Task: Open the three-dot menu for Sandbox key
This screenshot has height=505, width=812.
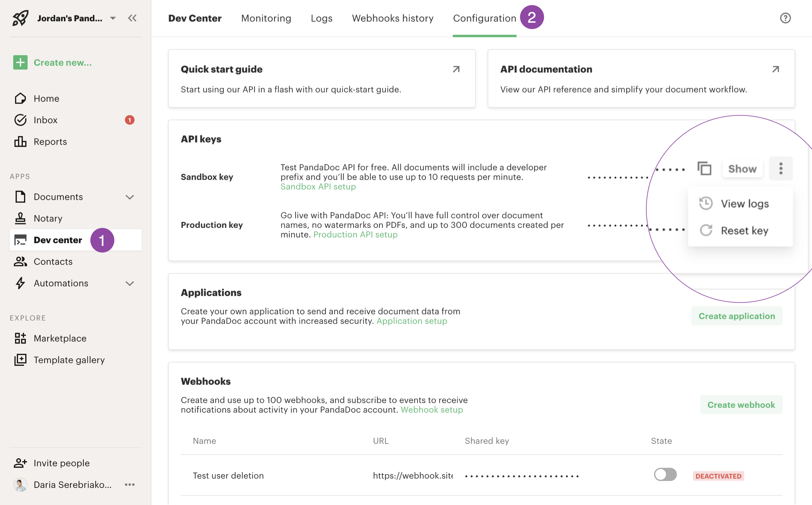Action: [x=781, y=169]
